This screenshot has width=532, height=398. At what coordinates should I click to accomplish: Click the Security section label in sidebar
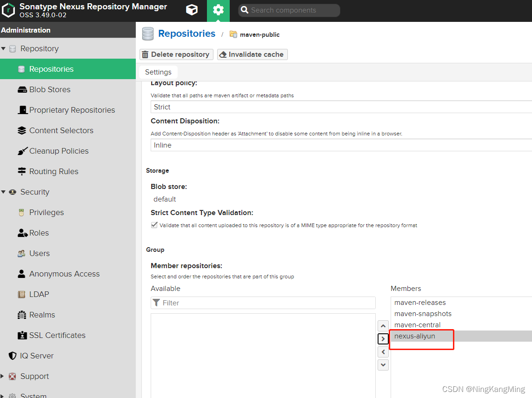(34, 192)
